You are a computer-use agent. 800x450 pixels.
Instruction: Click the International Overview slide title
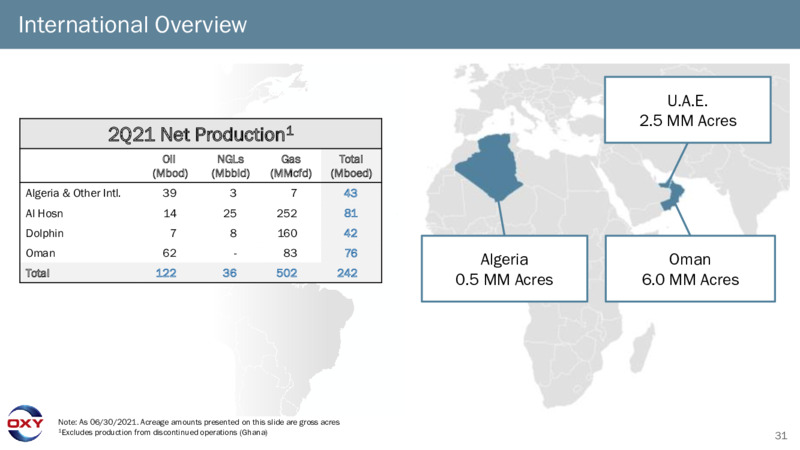click(132, 24)
